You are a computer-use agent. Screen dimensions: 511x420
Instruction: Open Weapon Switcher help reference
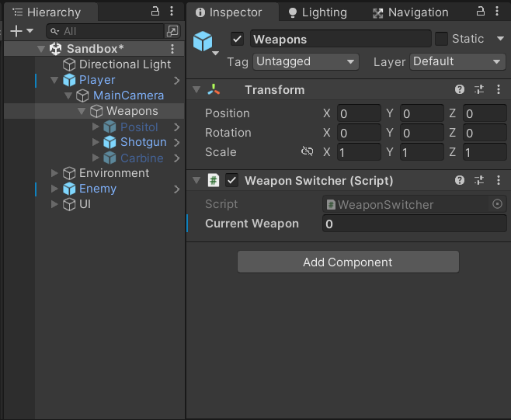[460, 180]
